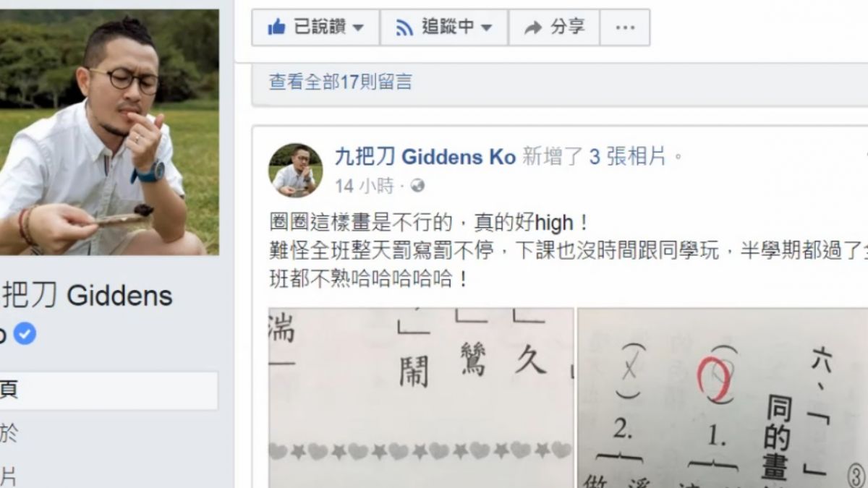The image size is (868, 488).
Task: Expand the 已說讚 dropdown arrow
Action: pyautogui.click(x=358, y=29)
